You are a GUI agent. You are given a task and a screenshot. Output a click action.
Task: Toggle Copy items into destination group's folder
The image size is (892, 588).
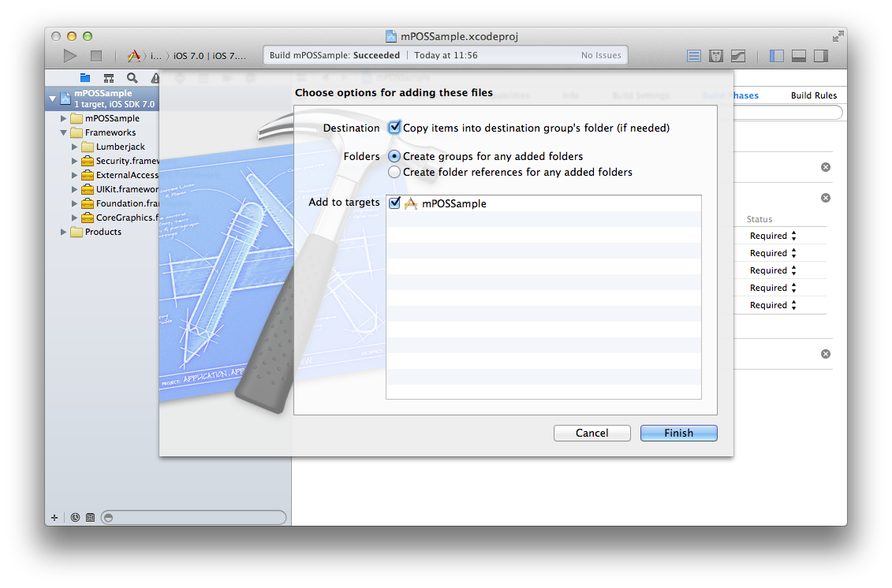tap(394, 128)
